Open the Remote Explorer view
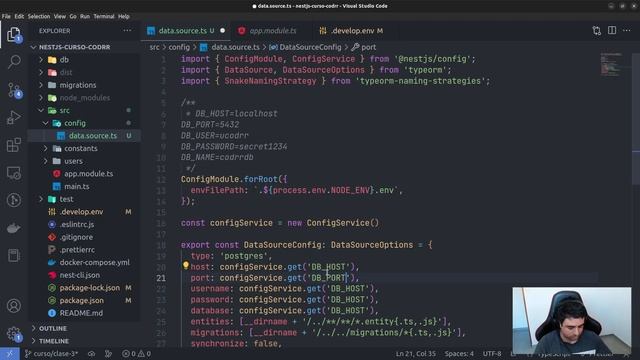This screenshot has width=640, height=360. pos(14,173)
